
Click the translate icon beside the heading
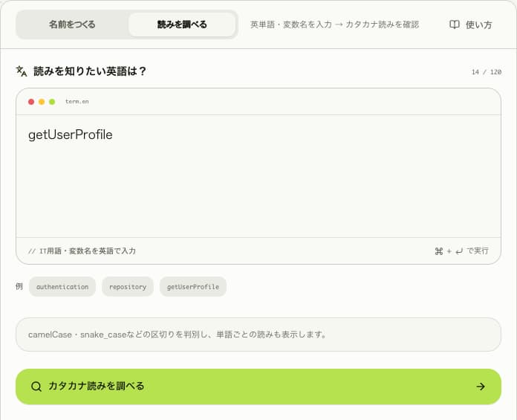pos(22,71)
